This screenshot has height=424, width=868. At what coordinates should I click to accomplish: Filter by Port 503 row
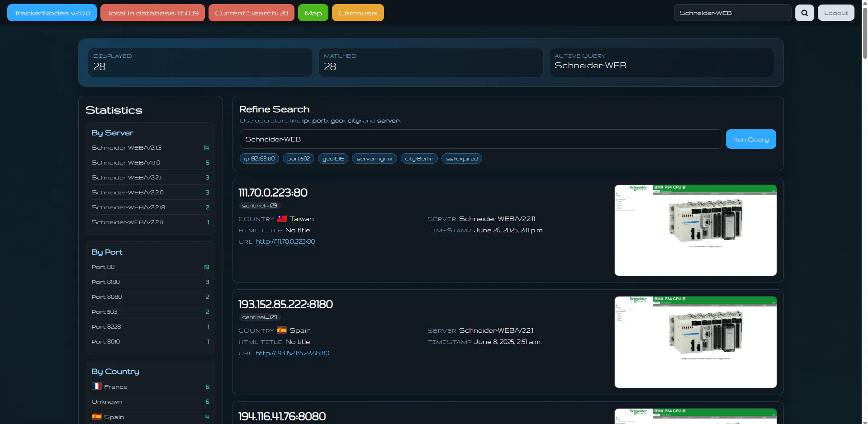coord(150,312)
